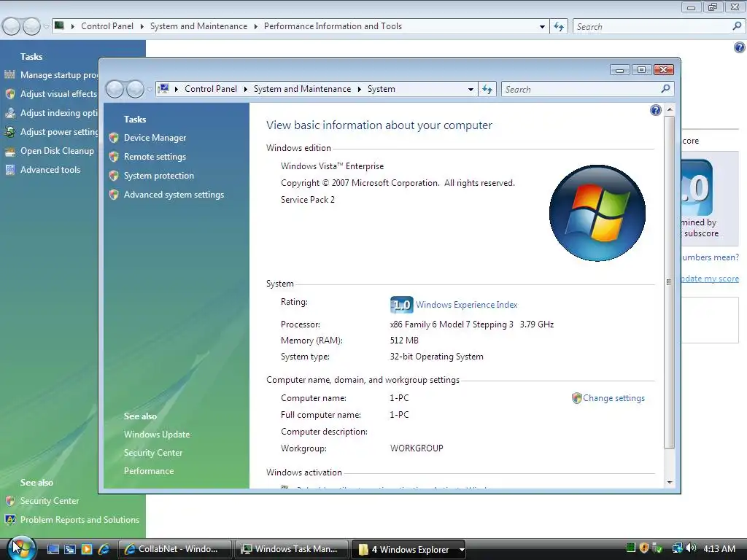Switch to Windows Task Manager taskbar button
The height and width of the screenshot is (560, 747).
coord(292,549)
